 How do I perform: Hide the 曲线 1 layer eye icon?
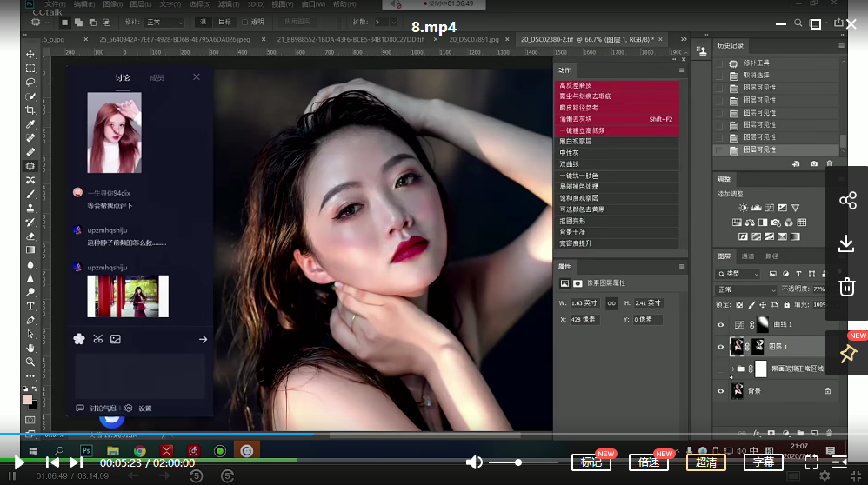(x=720, y=325)
